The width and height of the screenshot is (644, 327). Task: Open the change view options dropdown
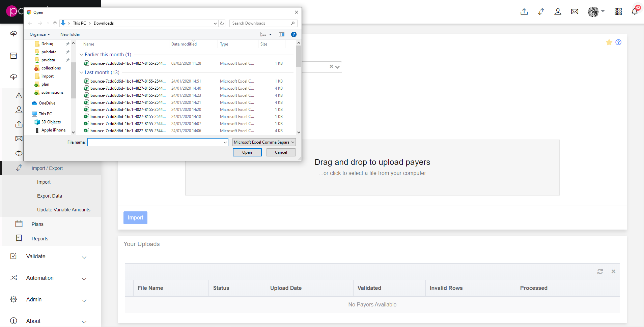click(271, 34)
